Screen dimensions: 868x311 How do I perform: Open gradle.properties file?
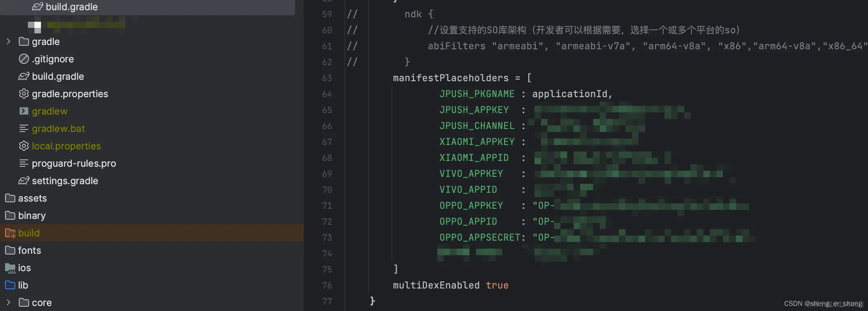pos(70,94)
